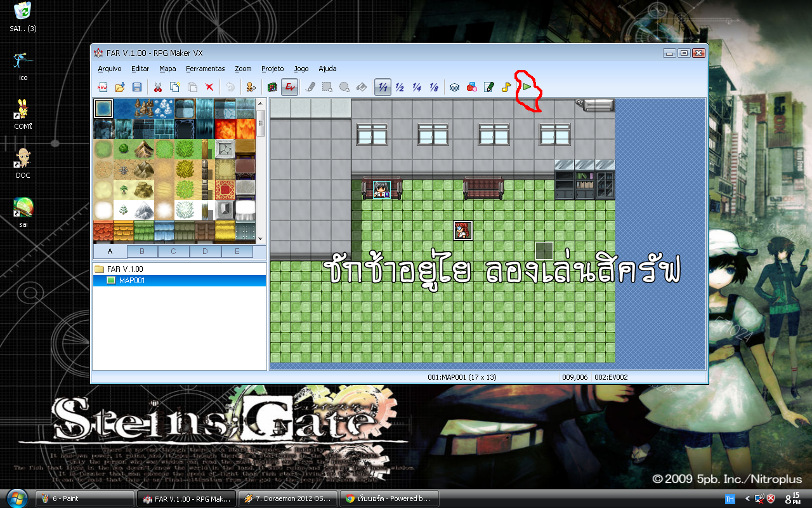Screen dimensions: 812x508
Task: Select the FAR V.1.00 project folder
Action: 119,269
